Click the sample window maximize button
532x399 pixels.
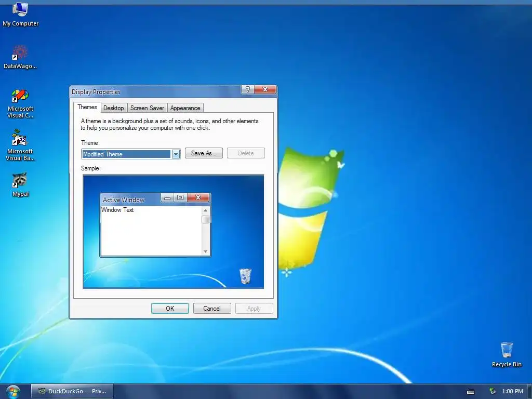coord(180,197)
